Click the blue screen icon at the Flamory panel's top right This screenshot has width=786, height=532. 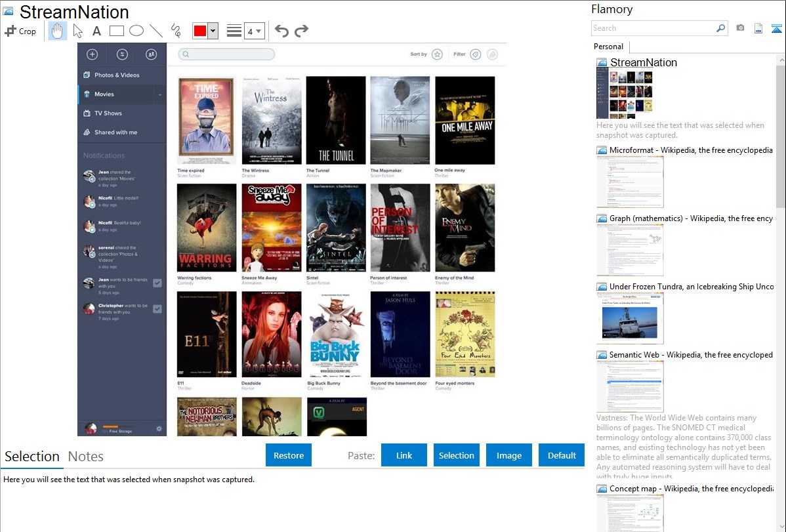pos(776,28)
